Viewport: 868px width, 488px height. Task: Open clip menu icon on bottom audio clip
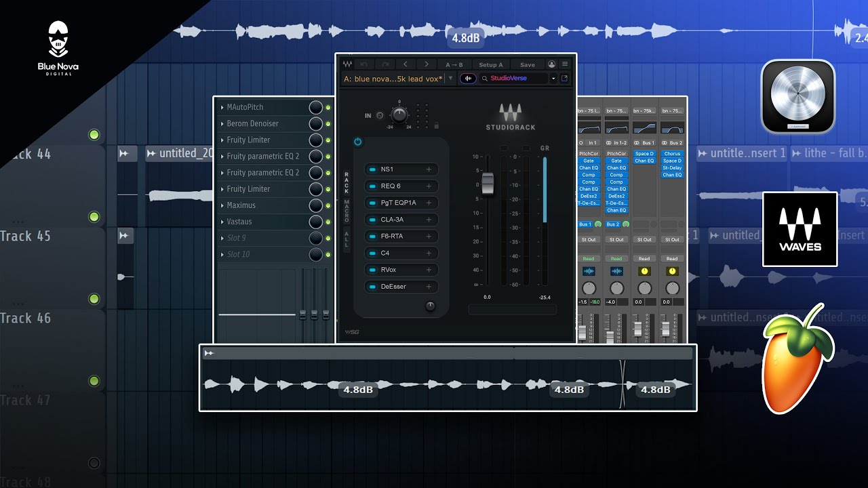click(x=209, y=353)
